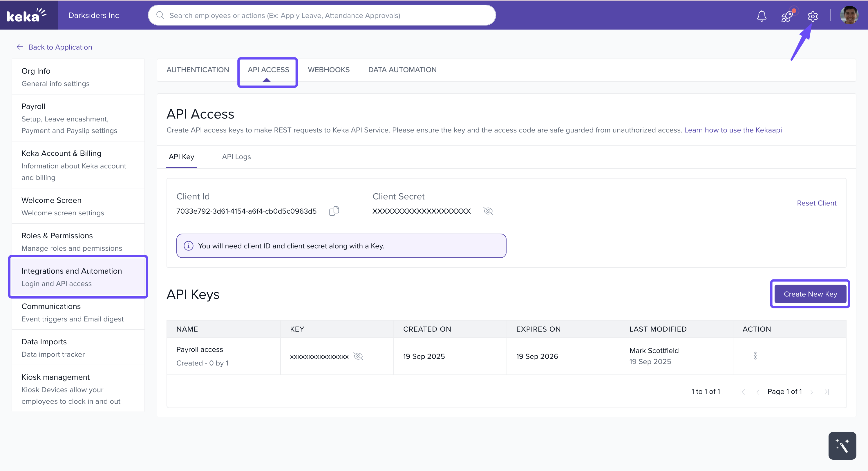Open the user profile avatar
The height and width of the screenshot is (471, 868).
(x=849, y=15)
